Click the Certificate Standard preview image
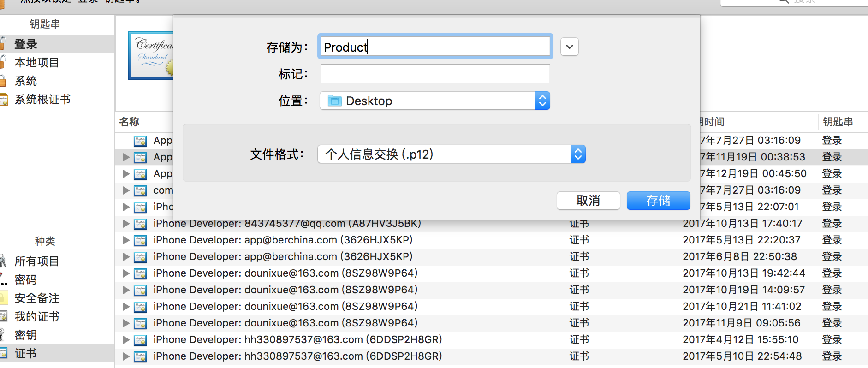This screenshot has width=868, height=368. 151,56
